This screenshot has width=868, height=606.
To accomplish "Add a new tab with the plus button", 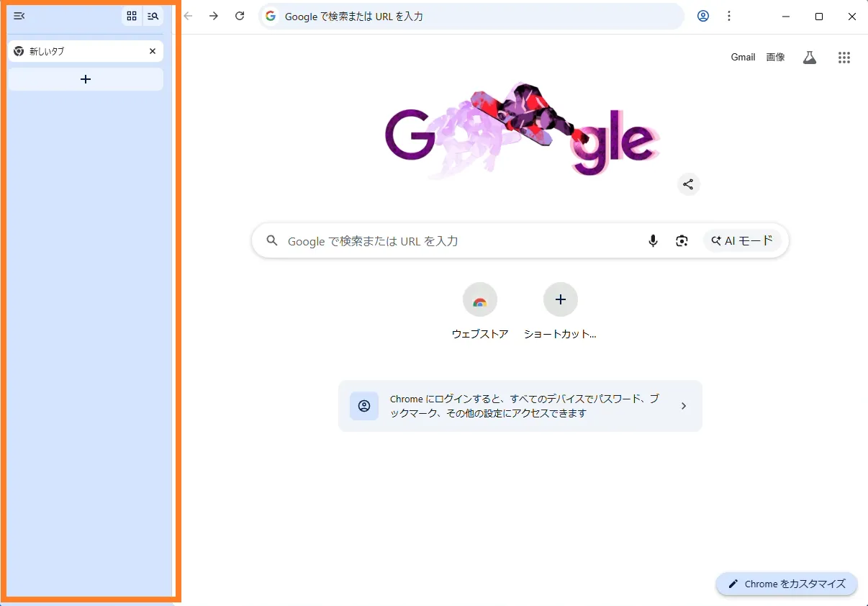I will click(x=86, y=79).
